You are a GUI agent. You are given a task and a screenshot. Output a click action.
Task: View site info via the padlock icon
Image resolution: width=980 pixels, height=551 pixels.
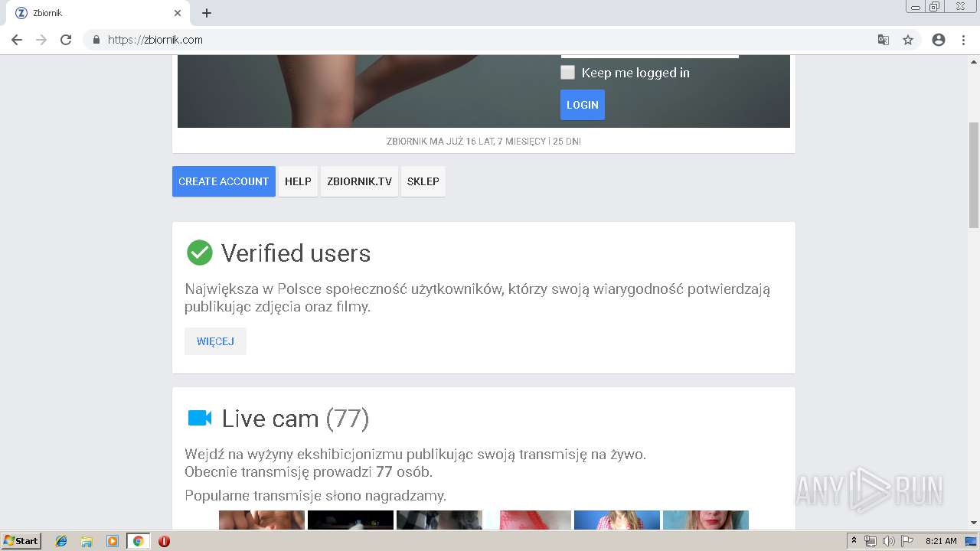tap(96, 40)
